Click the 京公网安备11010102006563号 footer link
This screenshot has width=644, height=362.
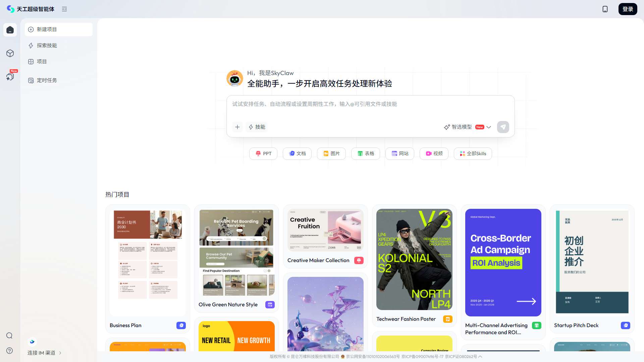coord(373,357)
